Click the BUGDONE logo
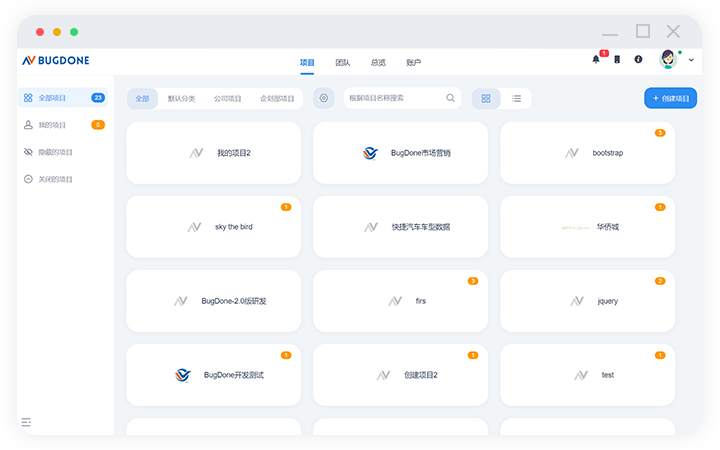720x450 pixels. pos(56,61)
